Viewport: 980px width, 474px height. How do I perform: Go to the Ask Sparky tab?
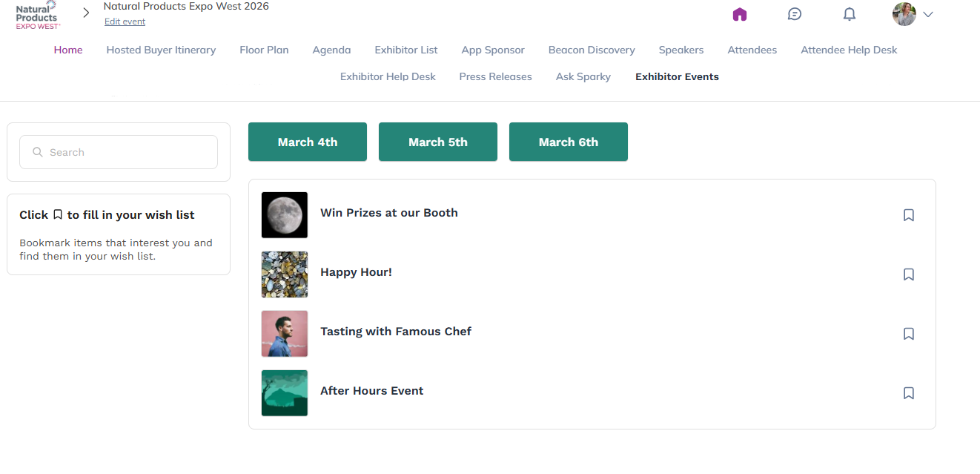(583, 76)
